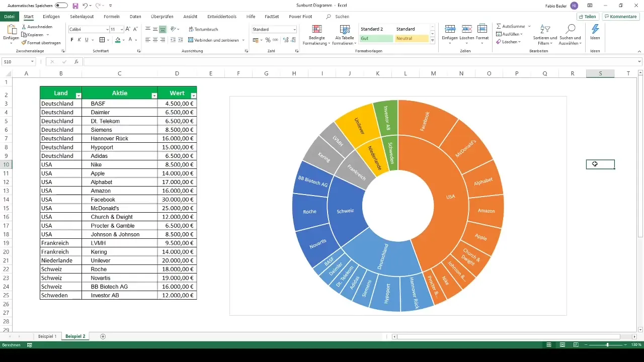
Task: Apply the Neutral cell style swatch
Action: click(412, 38)
